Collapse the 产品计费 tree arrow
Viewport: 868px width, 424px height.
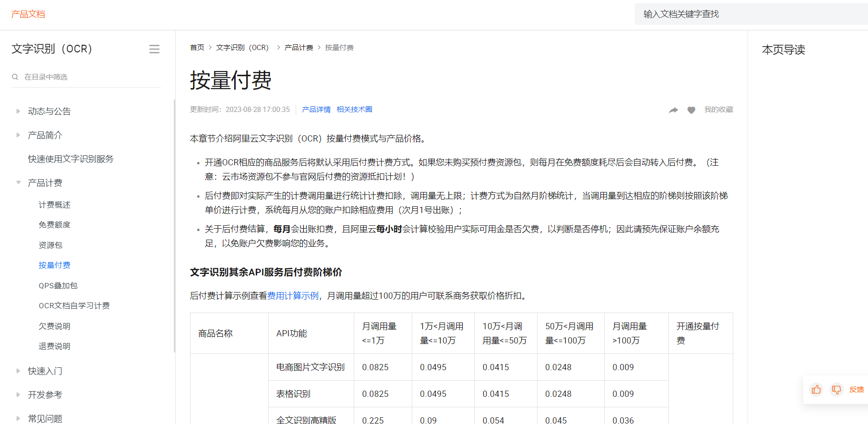pyautogui.click(x=18, y=182)
